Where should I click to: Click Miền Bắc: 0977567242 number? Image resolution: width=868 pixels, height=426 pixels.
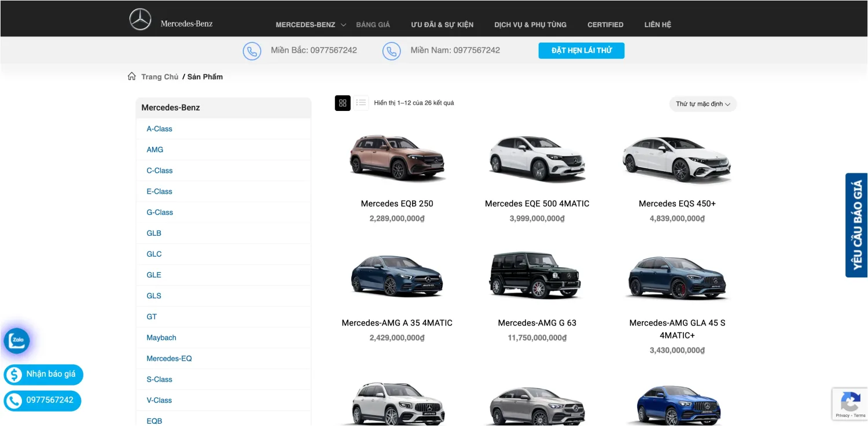(314, 50)
